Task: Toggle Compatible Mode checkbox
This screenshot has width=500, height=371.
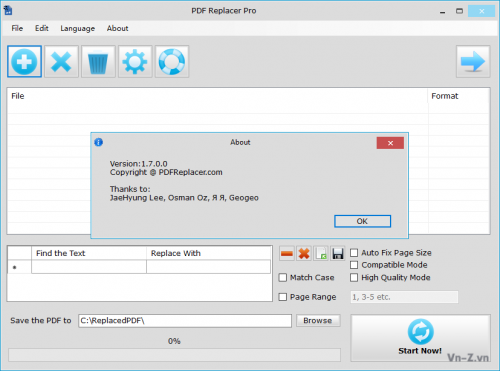Action: pos(354,265)
